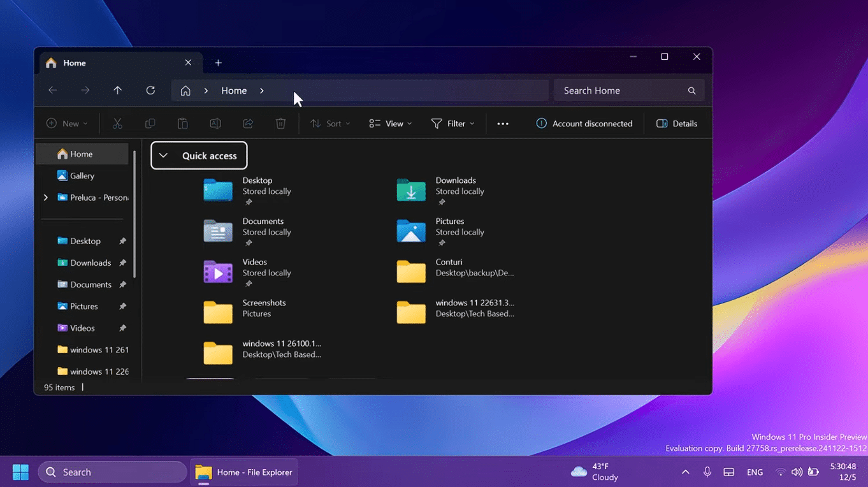The width and height of the screenshot is (868, 487).
Task: Click the ENG language indicator
Action: 755,472
